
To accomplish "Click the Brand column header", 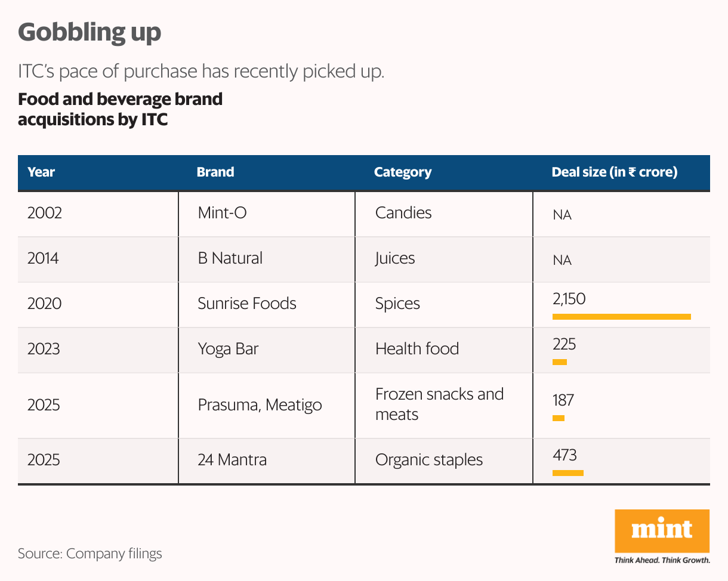I will [x=215, y=172].
